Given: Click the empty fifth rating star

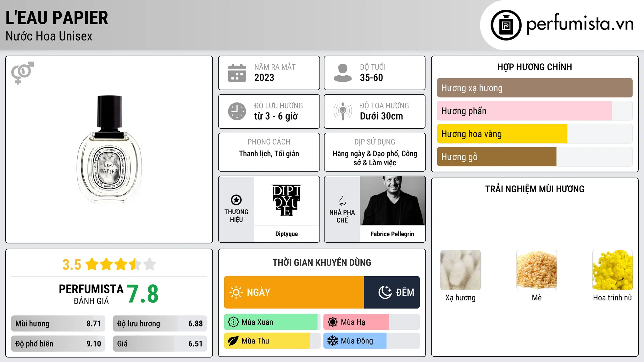Looking at the screenshot, I should point(150,264).
